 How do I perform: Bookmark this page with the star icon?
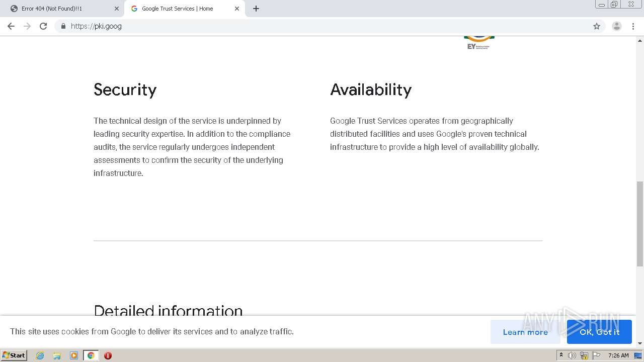tap(597, 26)
